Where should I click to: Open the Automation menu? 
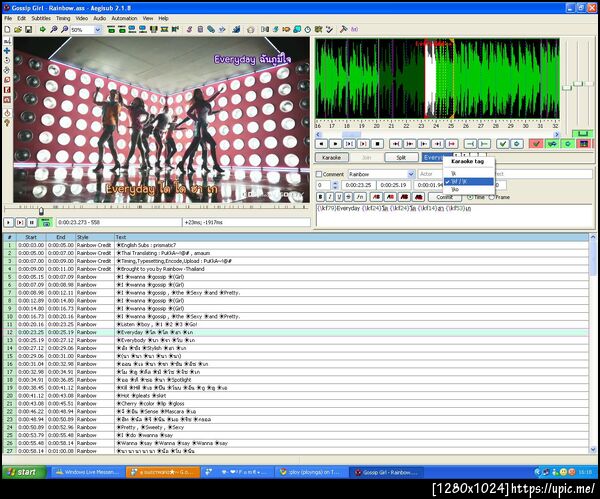(x=124, y=18)
